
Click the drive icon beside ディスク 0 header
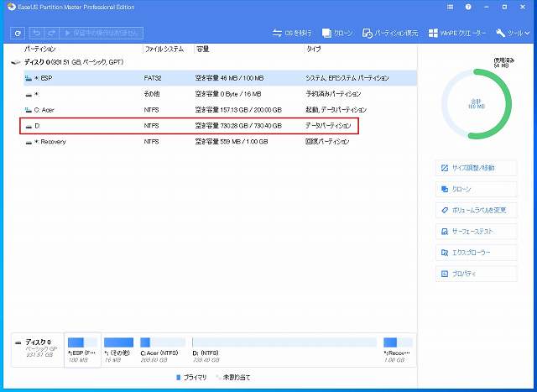tap(16, 62)
